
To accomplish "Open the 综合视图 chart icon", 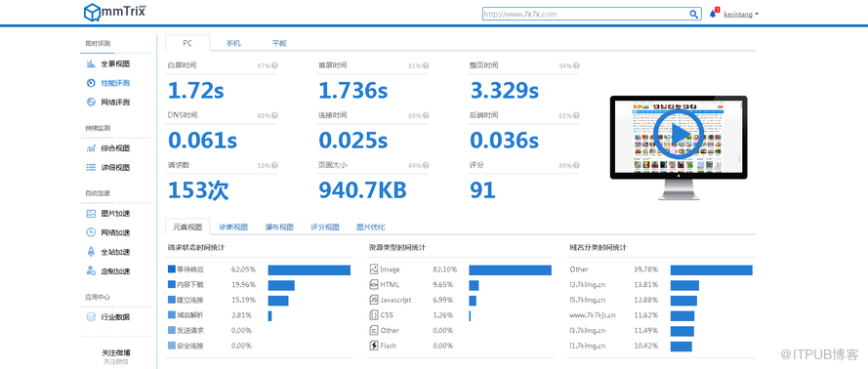I will pos(91,148).
